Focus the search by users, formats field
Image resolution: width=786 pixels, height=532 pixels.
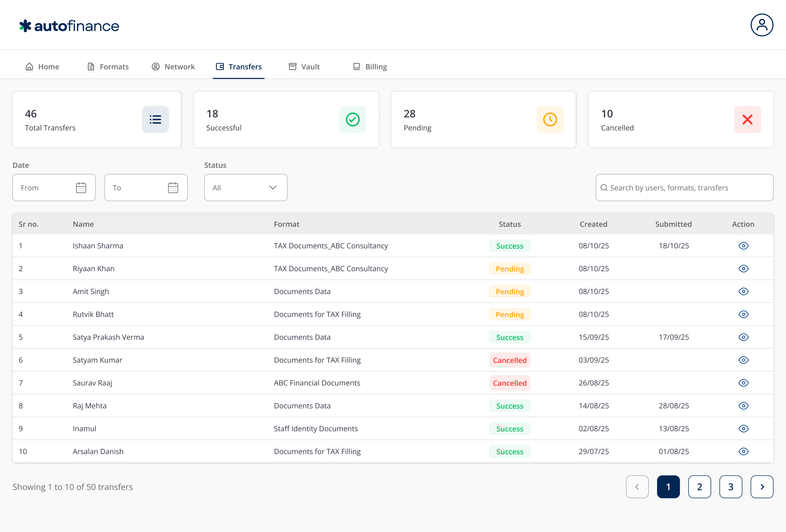pos(684,188)
